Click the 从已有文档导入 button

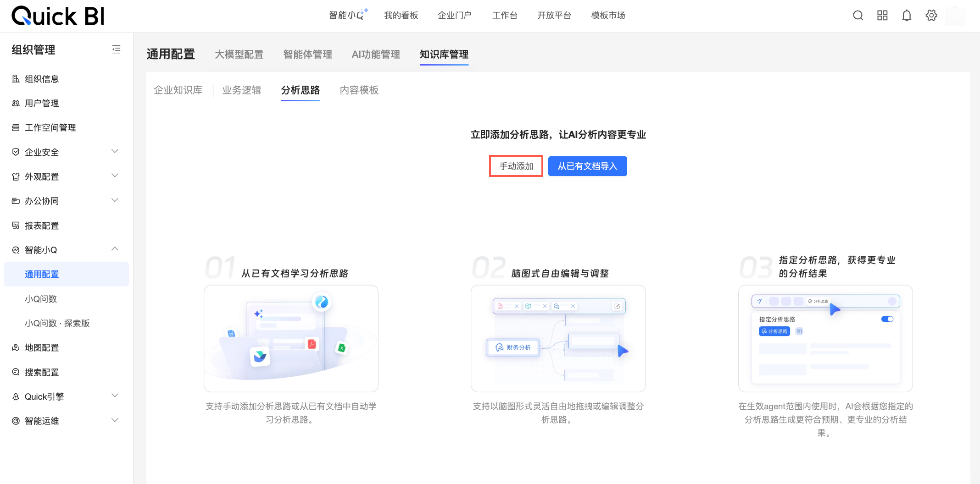[588, 166]
